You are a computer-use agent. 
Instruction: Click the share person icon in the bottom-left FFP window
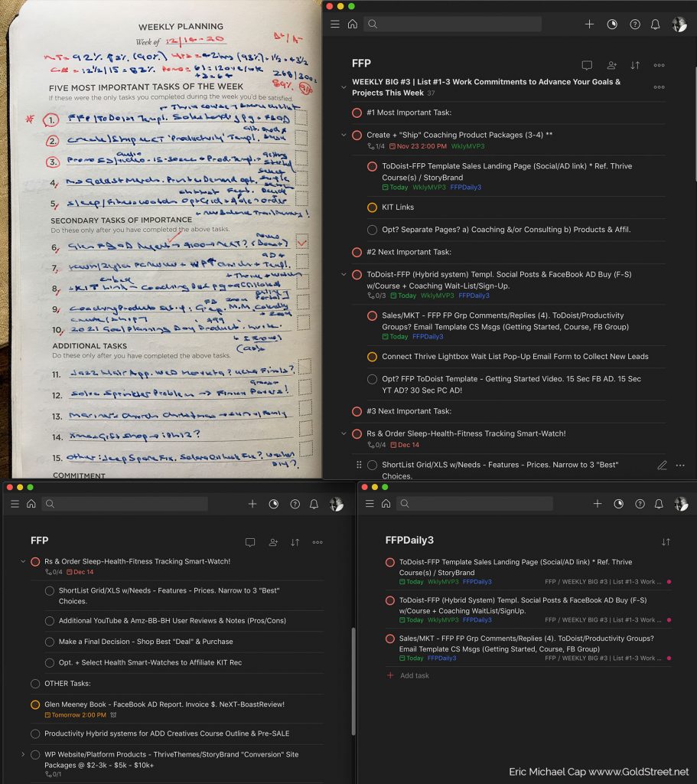273,542
